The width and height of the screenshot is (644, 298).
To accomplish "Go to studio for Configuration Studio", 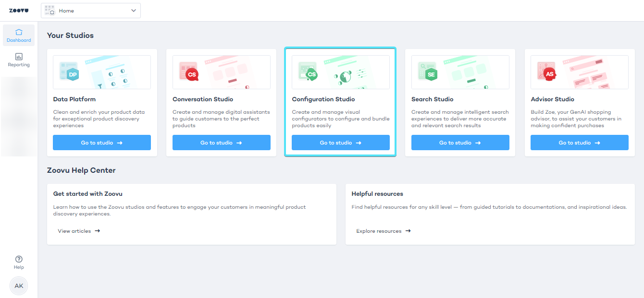I will (x=340, y=143).
